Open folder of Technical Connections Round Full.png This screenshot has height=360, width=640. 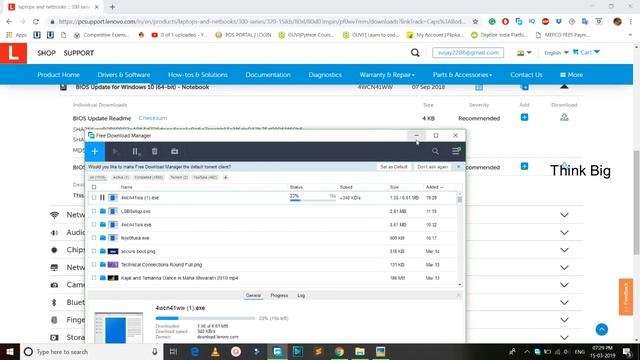[x=103, y=264]
